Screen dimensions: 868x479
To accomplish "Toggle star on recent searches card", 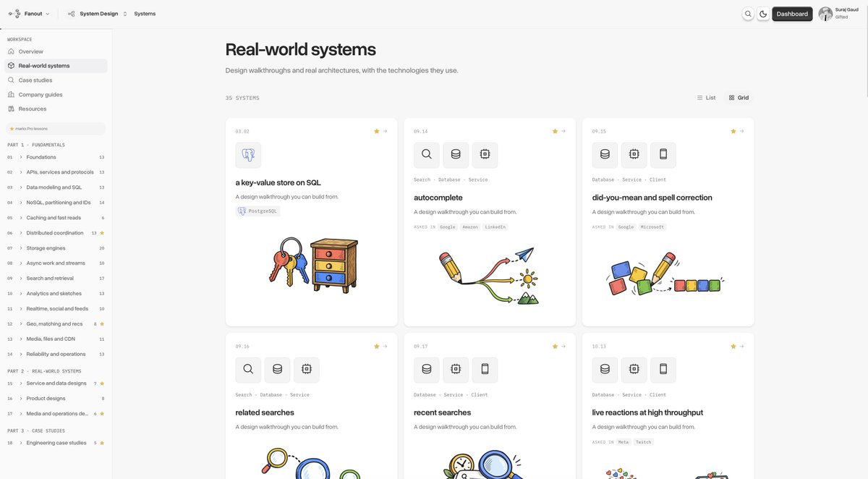I will tap(555, 346).
